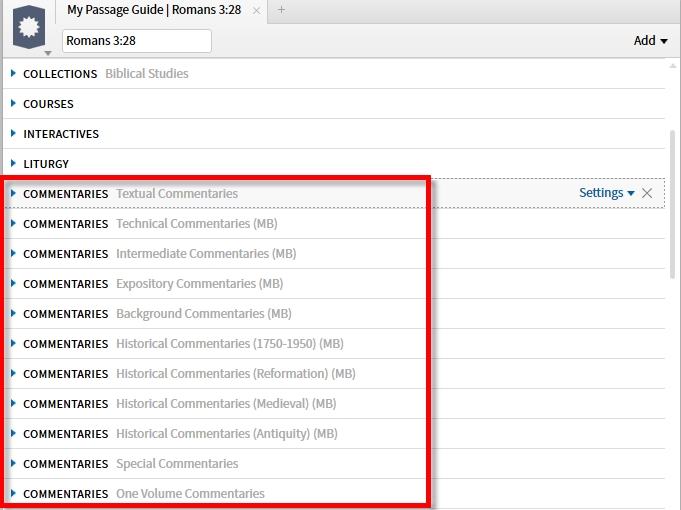Expand Background Commentaries (MB) section arrow
Image resolution: width=681 pixels, height=510 pixels.
point(13,313)
